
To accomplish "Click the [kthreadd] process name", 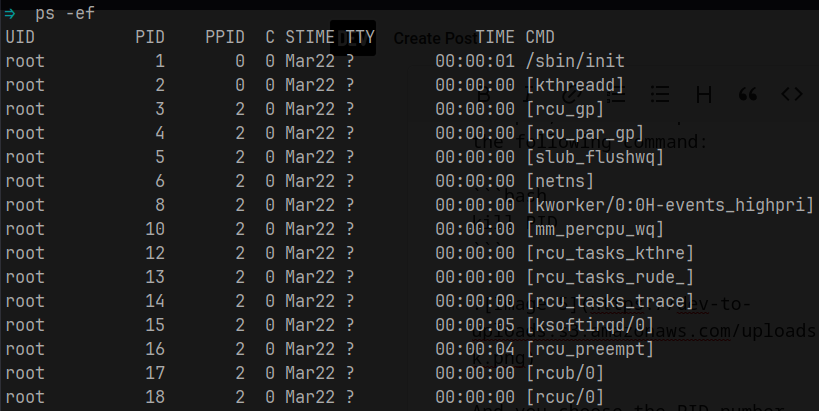I will coord(575,85).
